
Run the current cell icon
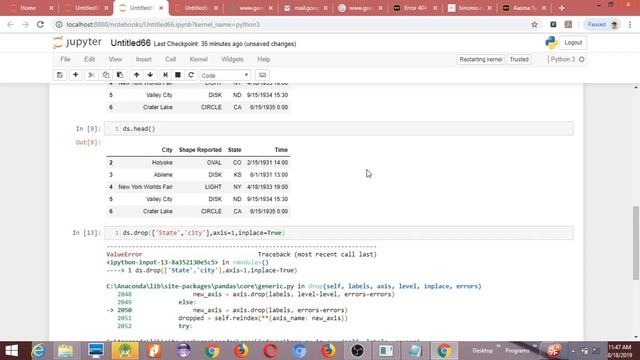pos(165,75)
